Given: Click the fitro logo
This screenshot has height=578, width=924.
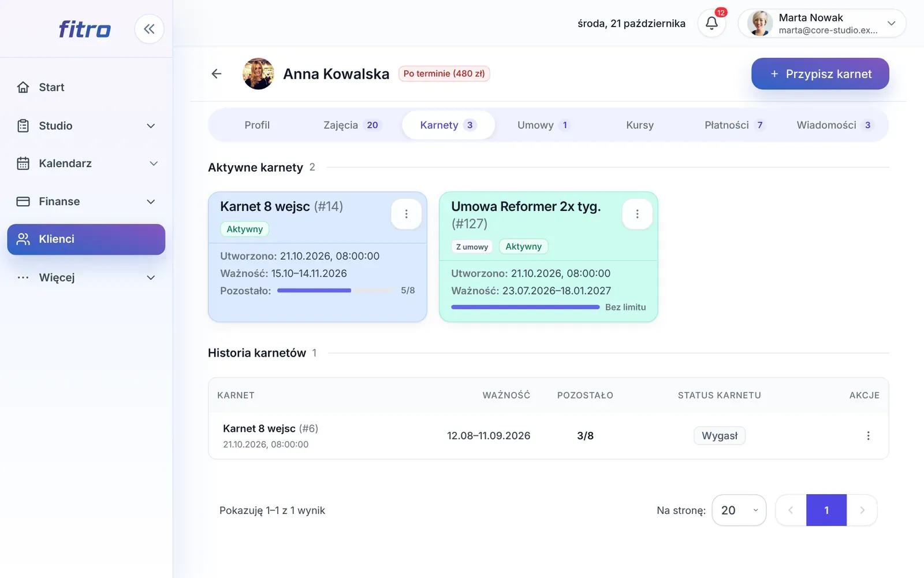Looking at the screenshot, I should [85, 29].
